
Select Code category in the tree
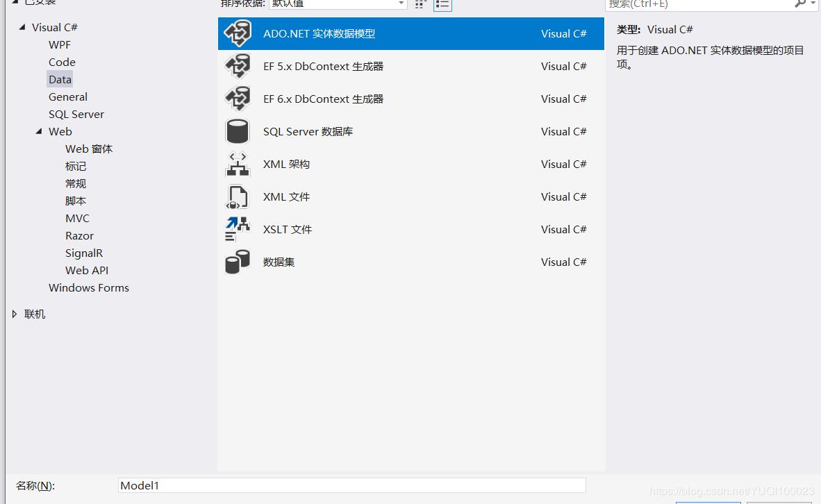tap(62, 62)
